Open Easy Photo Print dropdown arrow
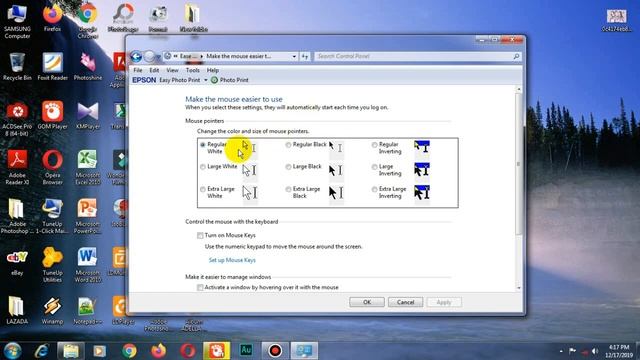 pyautogui.click(x=205, y=80)
